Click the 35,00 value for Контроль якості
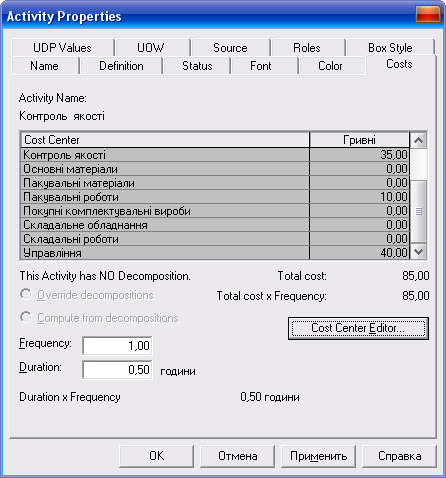This screenshot has width=446, height=478. 394,155
